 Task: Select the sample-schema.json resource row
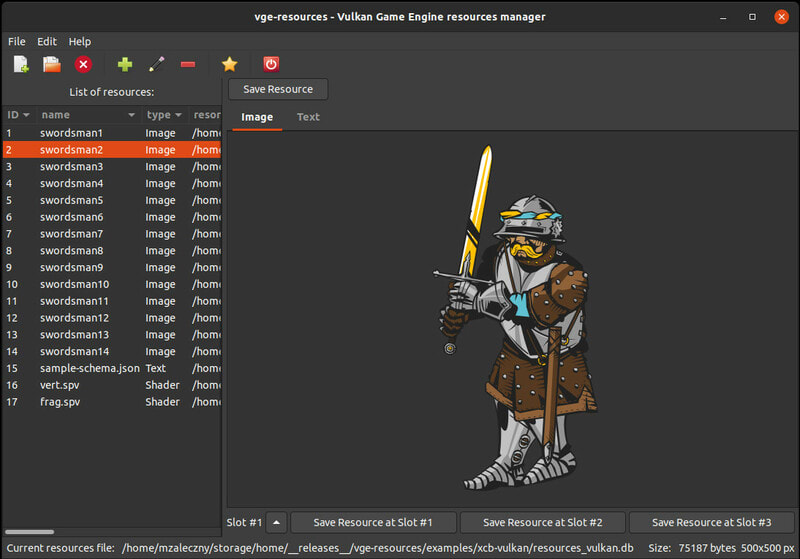click(90, 368)
